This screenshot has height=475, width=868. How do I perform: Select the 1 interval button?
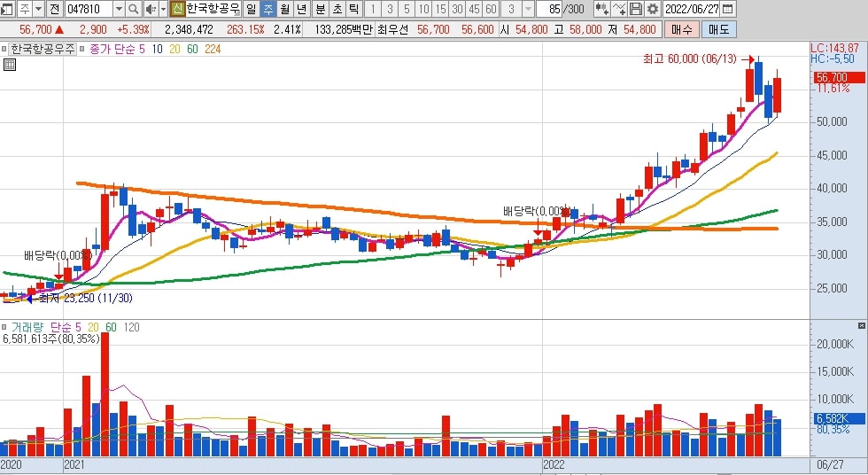click(x=373, y=9)
